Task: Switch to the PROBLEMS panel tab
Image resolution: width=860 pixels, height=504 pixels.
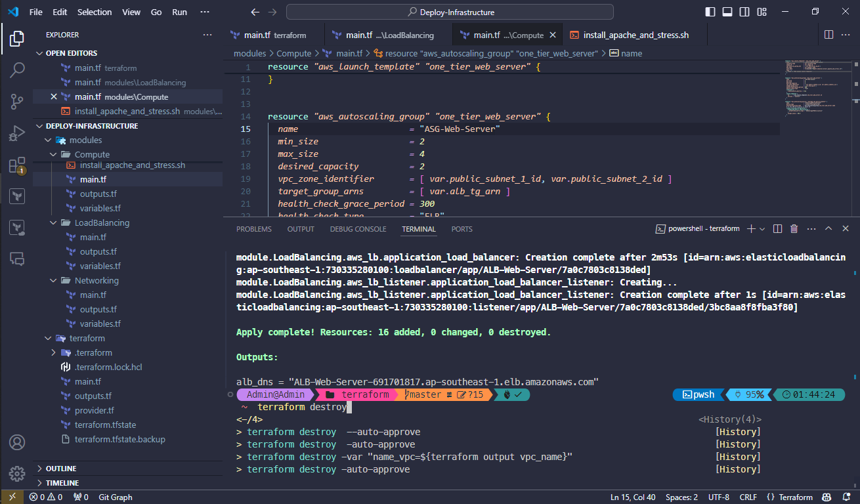Action: (254, 229)
